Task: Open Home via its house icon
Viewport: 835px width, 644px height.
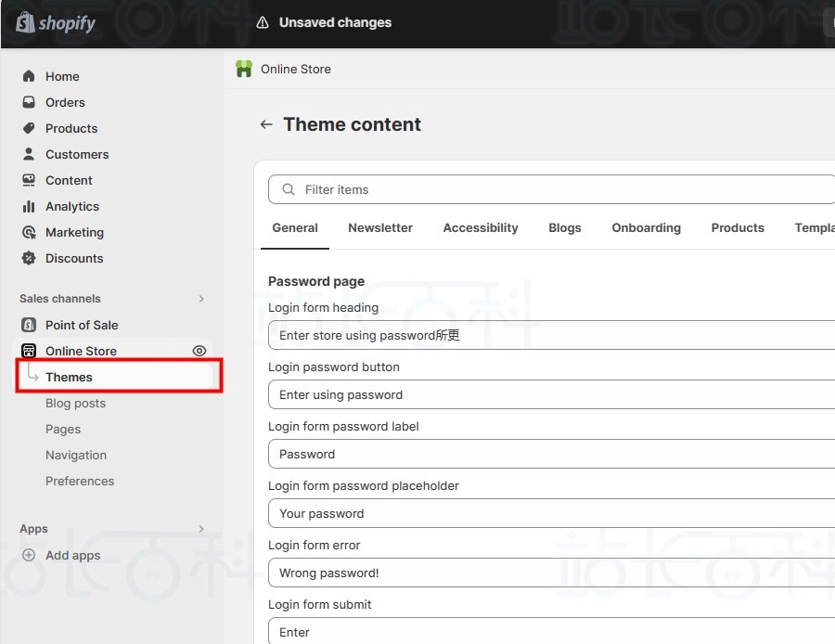Action: coord(29,76)
